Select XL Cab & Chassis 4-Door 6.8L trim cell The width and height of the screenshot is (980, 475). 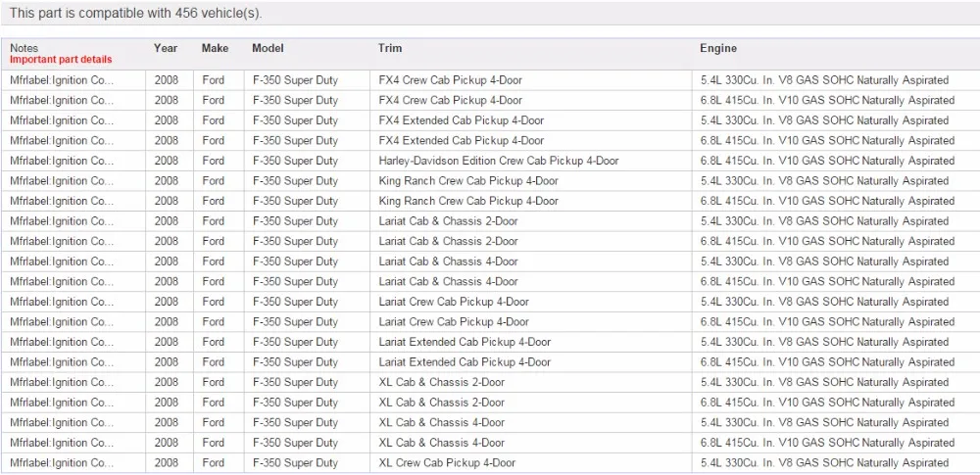pos(530,443)
